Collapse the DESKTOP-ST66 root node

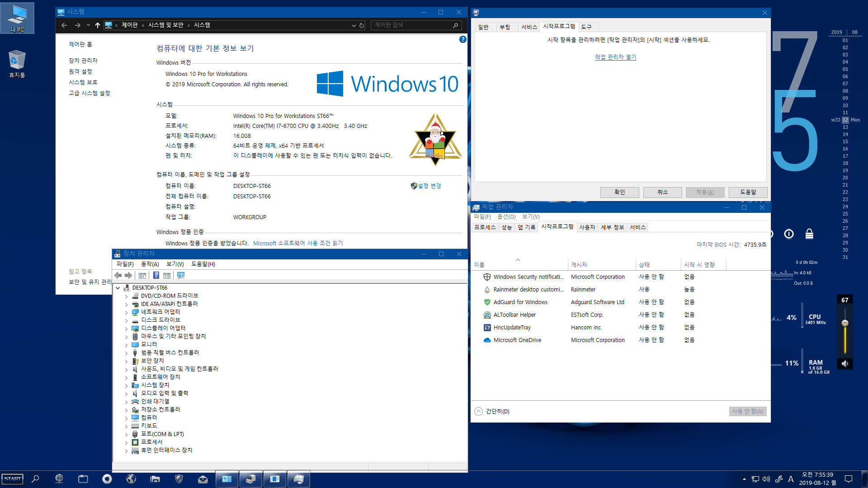[x=118, y=288]
